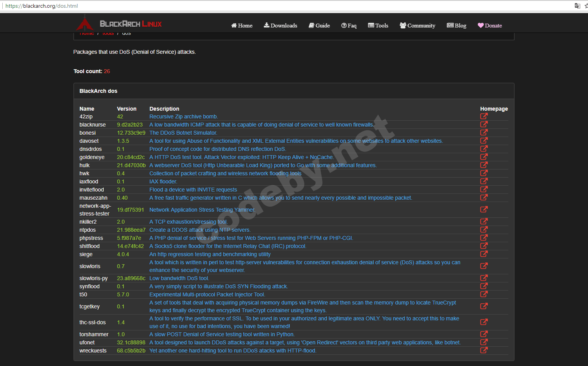The image size is (588, 366).
Task: Click inside the browser address bar
Action: click(x=116, y=6)
